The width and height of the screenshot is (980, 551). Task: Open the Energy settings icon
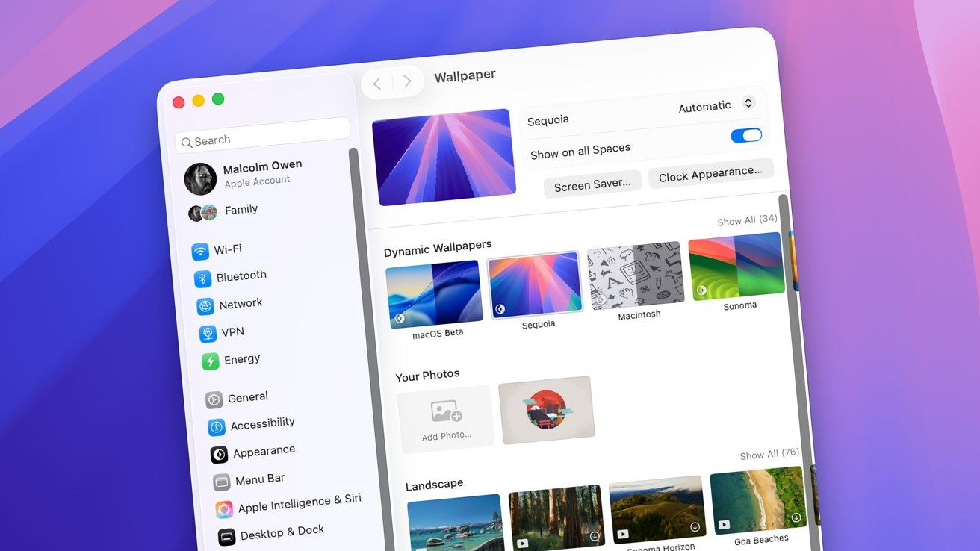[x=211, y=361]
